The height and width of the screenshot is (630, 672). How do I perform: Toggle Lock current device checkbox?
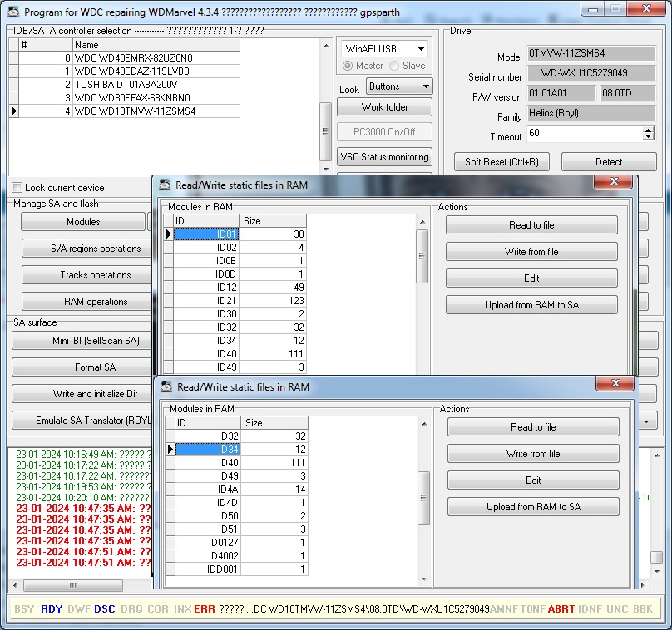(x=17, y=188)
